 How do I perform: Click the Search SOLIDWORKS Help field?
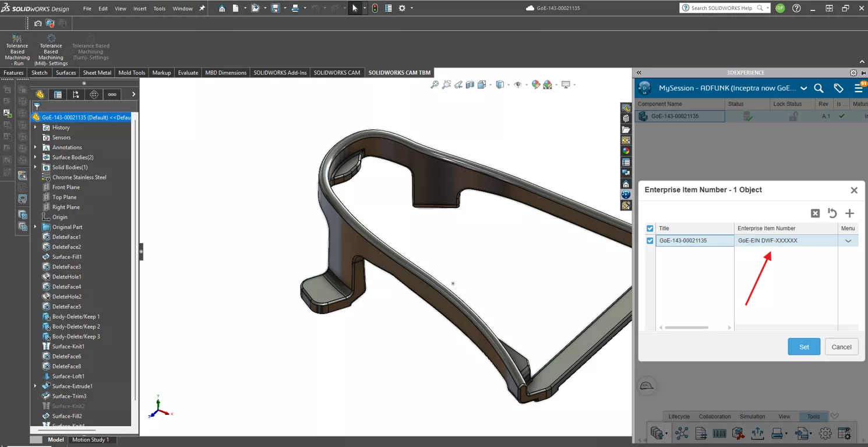pos(725,8)
